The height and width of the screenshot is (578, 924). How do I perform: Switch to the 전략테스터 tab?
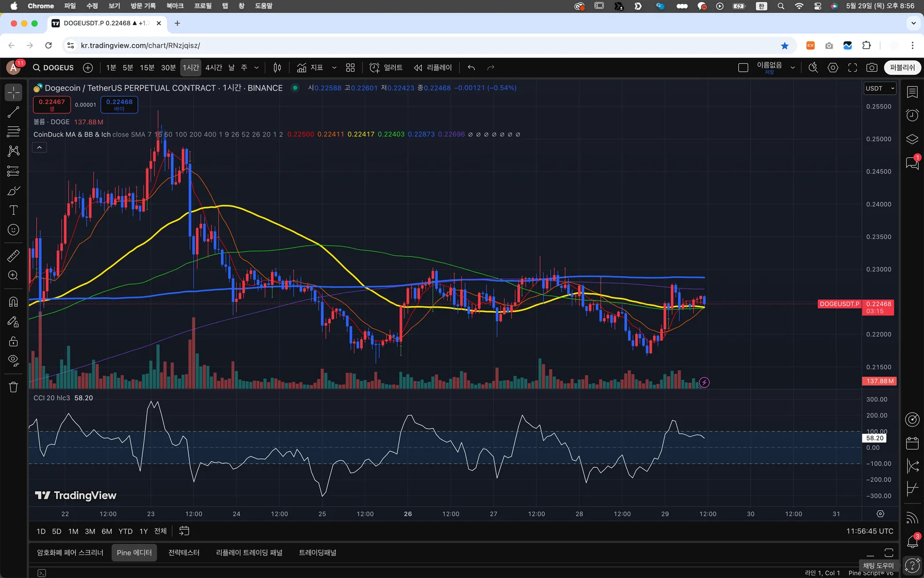point(183,552)
